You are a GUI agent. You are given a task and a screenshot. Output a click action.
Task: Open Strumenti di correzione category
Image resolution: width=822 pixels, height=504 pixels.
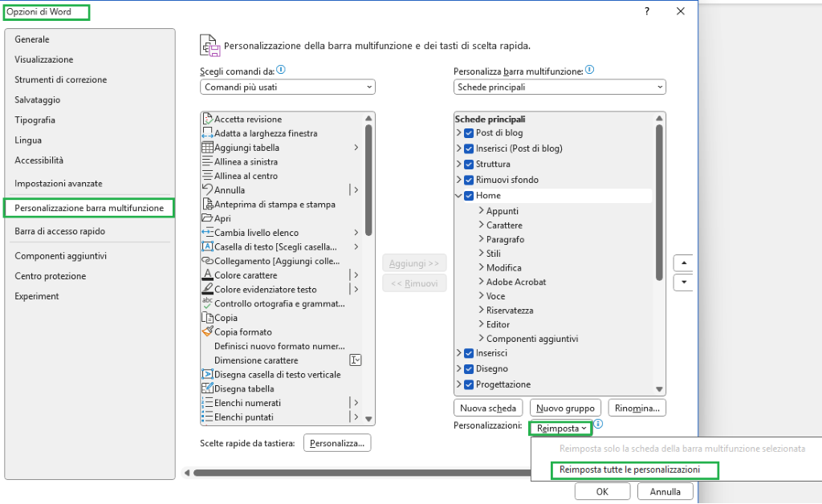61,79
